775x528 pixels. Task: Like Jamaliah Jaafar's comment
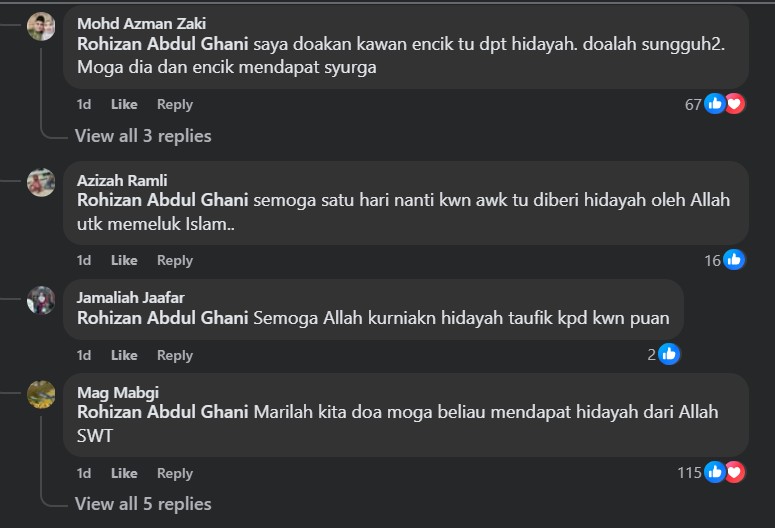124,355
